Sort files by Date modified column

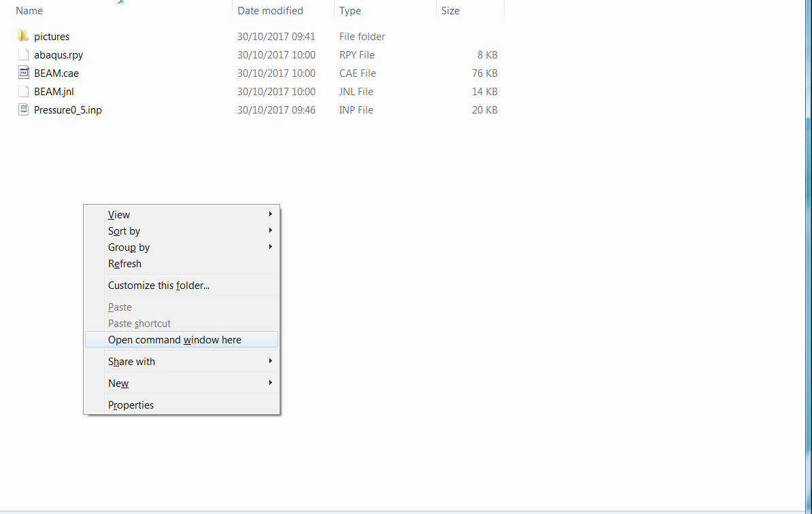[271, 10]
